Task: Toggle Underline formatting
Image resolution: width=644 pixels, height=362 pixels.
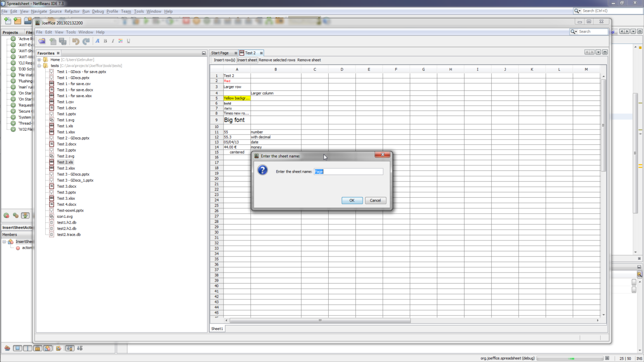Action: (x=128, y=41)
